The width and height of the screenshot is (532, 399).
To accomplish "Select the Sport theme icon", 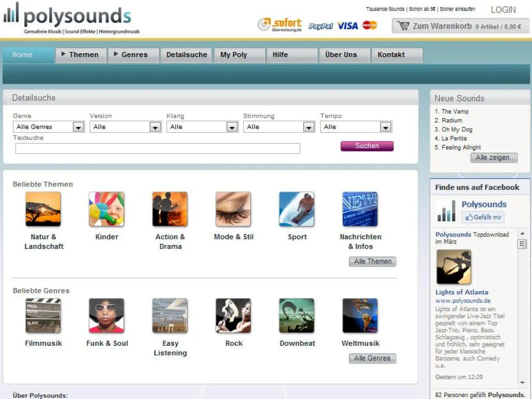I will [x=297, y=209].
